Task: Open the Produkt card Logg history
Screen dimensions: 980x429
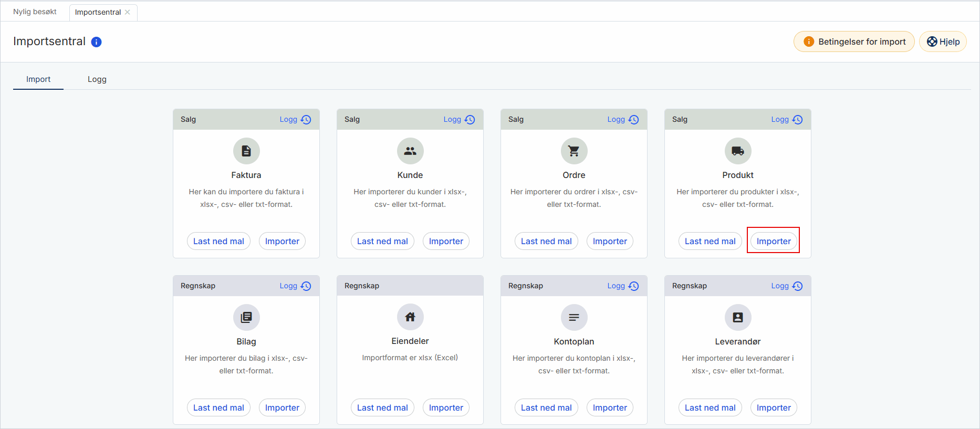Action: (x=787, y=120)
